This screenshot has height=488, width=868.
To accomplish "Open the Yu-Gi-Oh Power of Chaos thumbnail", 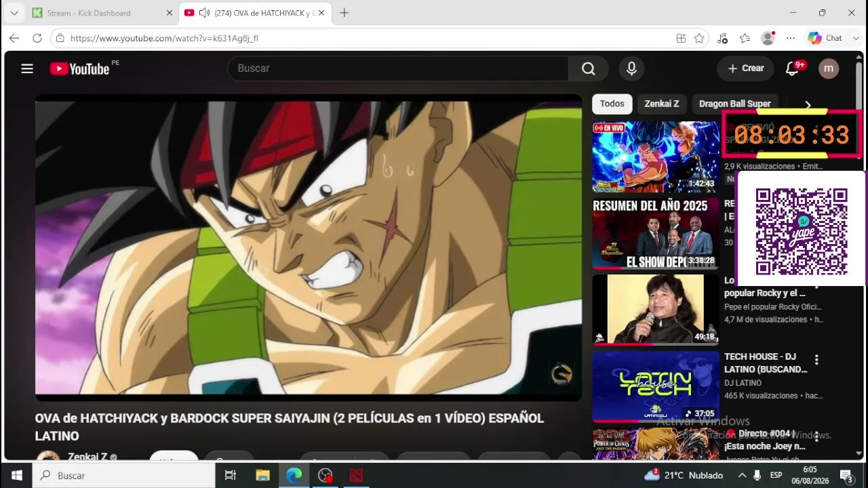I will (656, 444).
